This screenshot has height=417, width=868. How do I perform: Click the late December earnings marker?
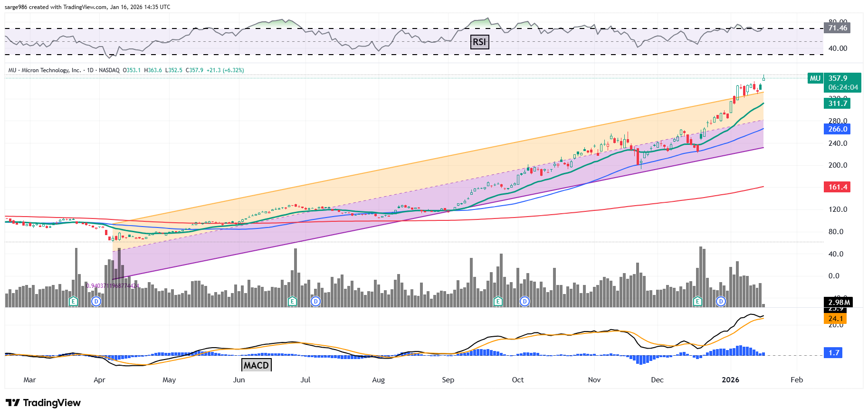(x=697, y=301)
